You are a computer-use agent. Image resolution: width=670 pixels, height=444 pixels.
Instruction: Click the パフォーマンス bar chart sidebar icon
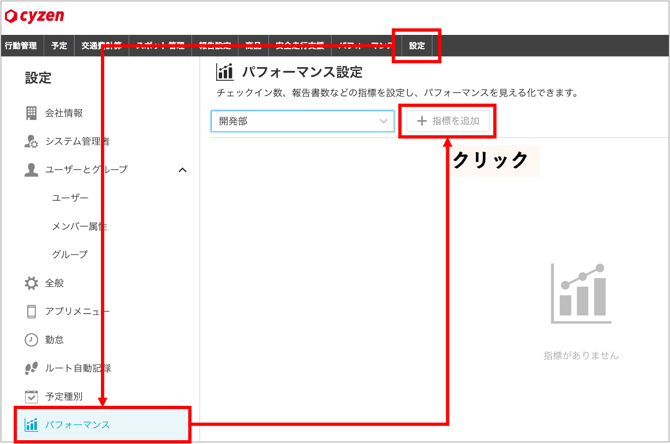[31, 425]
